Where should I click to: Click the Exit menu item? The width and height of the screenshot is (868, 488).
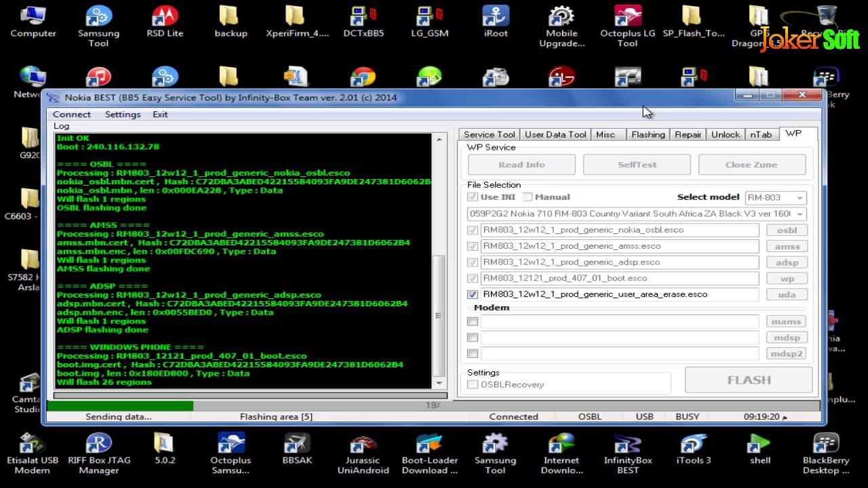tap(160, 115)
